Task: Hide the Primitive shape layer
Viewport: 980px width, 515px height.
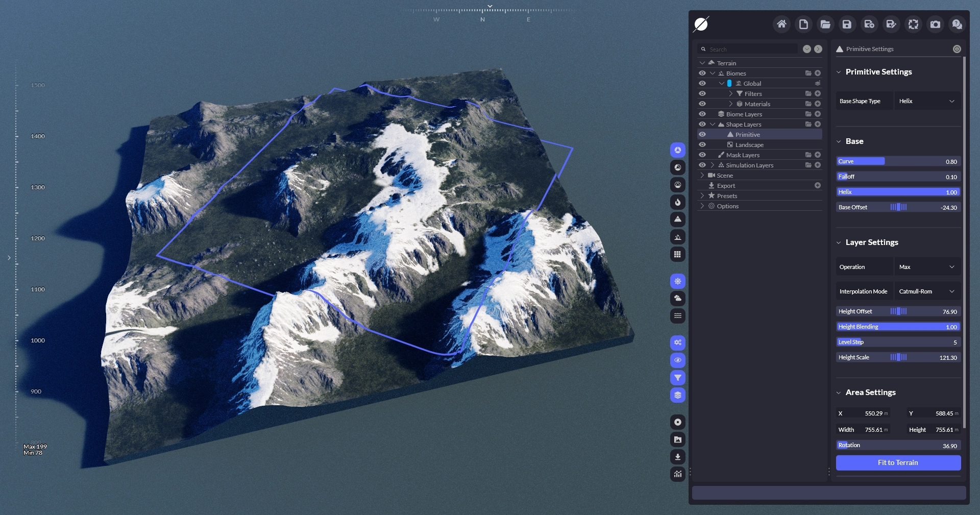Action: tap(702, 135)
